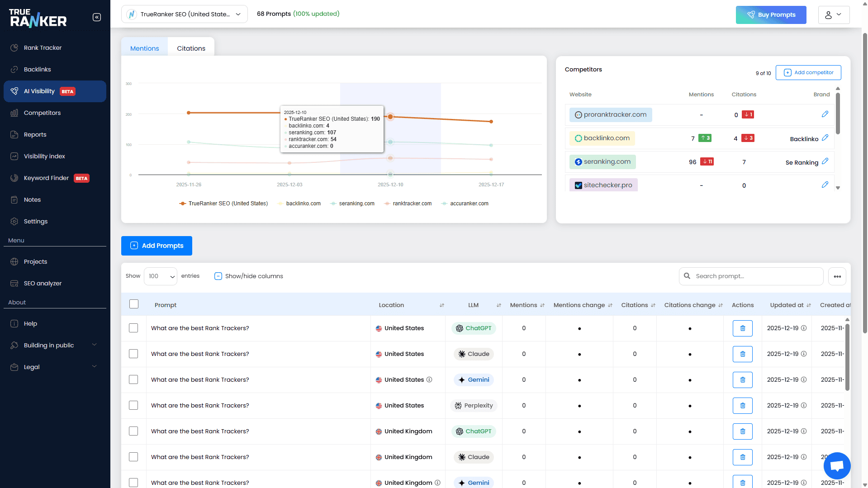Open the entries count dropdown

[161, 276]
